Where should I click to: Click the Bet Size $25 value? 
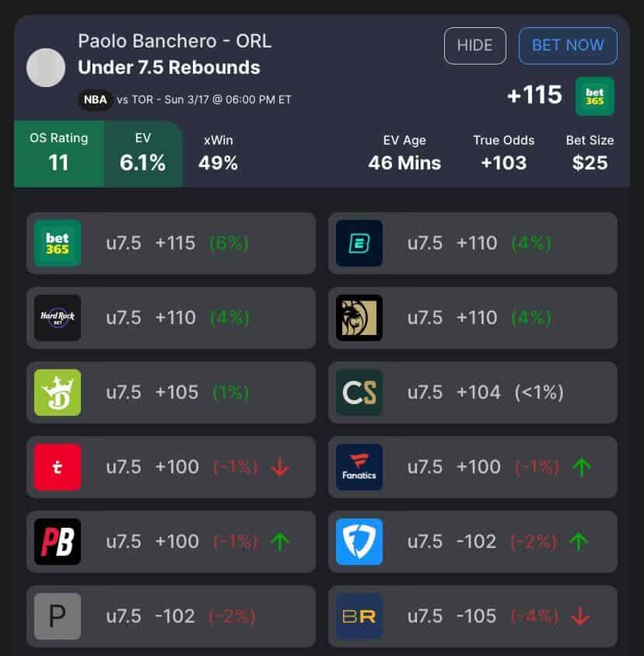[x=590, y=163]
